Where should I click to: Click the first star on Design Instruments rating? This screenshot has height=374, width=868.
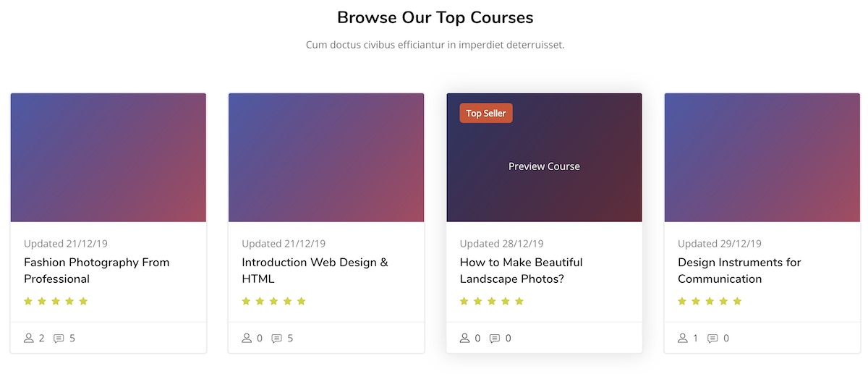click(x=682, y=301)
